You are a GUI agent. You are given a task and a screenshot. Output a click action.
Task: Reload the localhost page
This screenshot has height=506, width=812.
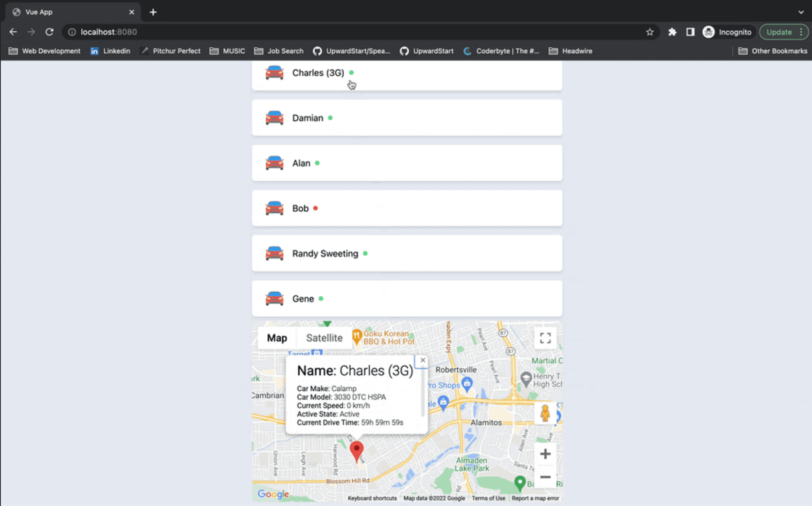[49, 32]
